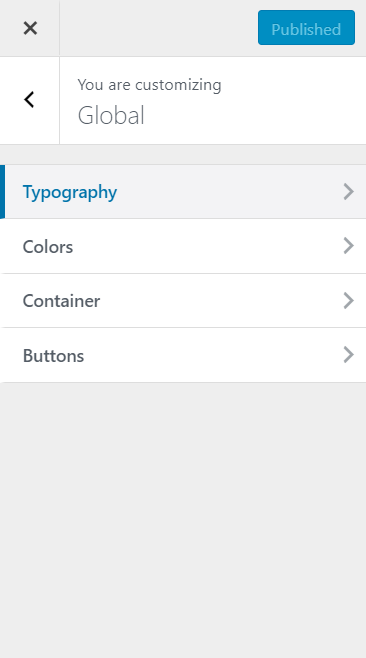Click the Published button
This screenshot has height=658, width=366.
(306, 28)
